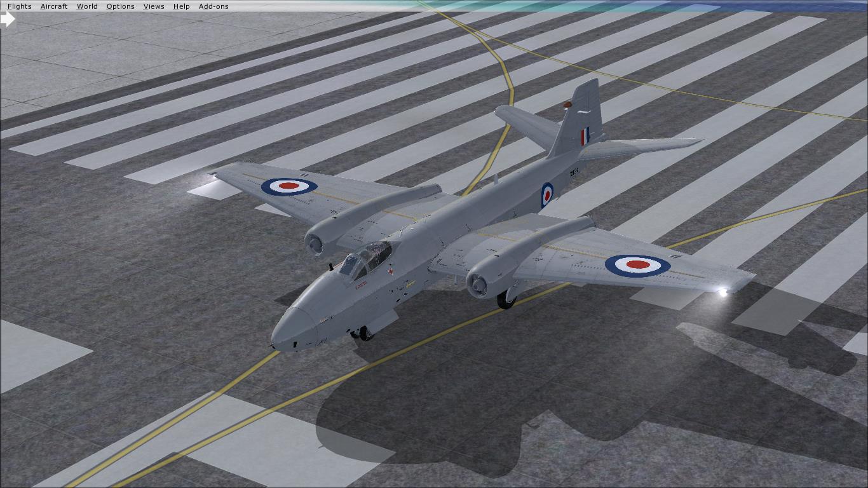
Task: Open the Add-ons menu
Action: pos(214,6)
